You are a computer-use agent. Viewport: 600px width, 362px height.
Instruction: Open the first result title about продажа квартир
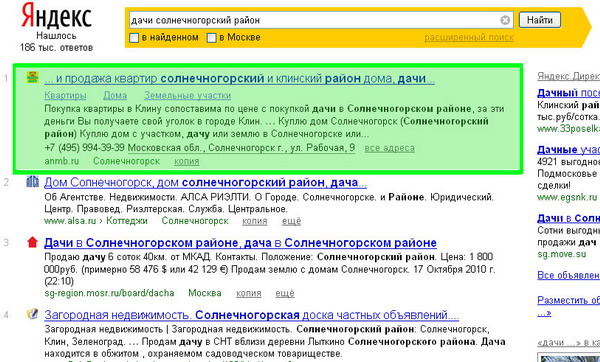pos(240,78)
